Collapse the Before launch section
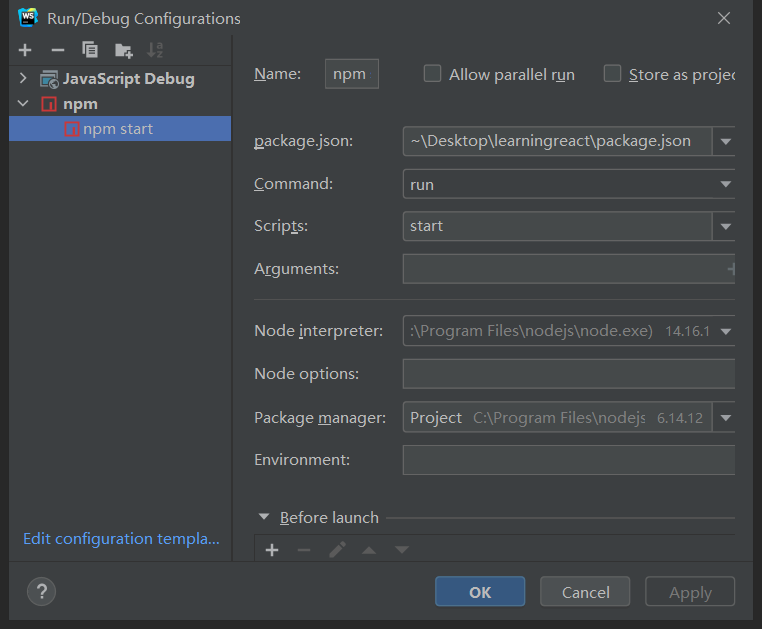 click(264, 517)
